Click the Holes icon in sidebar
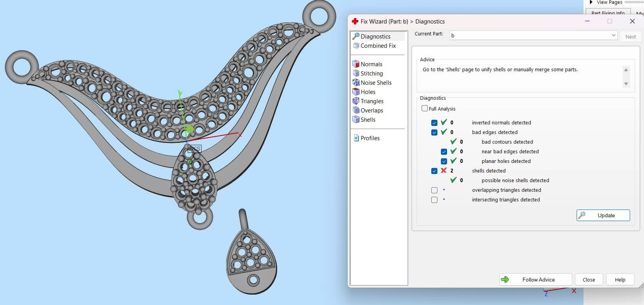This screenshot has width=644, height=305. [356, 92]
